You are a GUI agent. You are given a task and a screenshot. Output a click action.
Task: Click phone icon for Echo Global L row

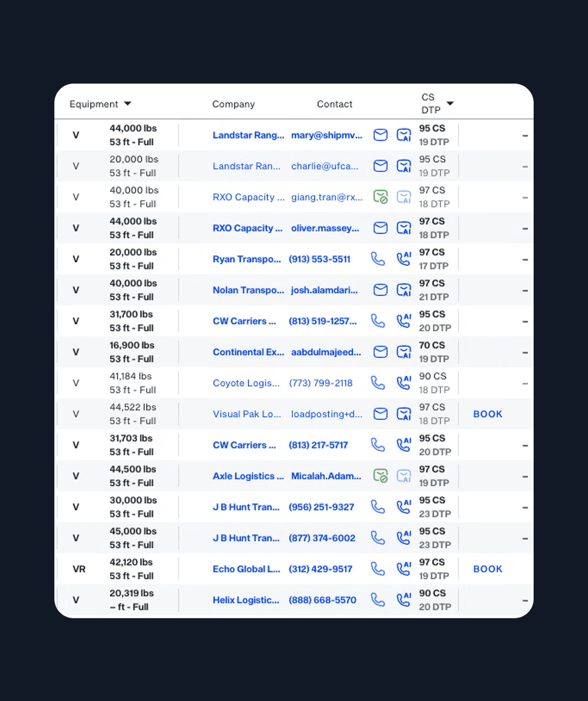point(378,569)
